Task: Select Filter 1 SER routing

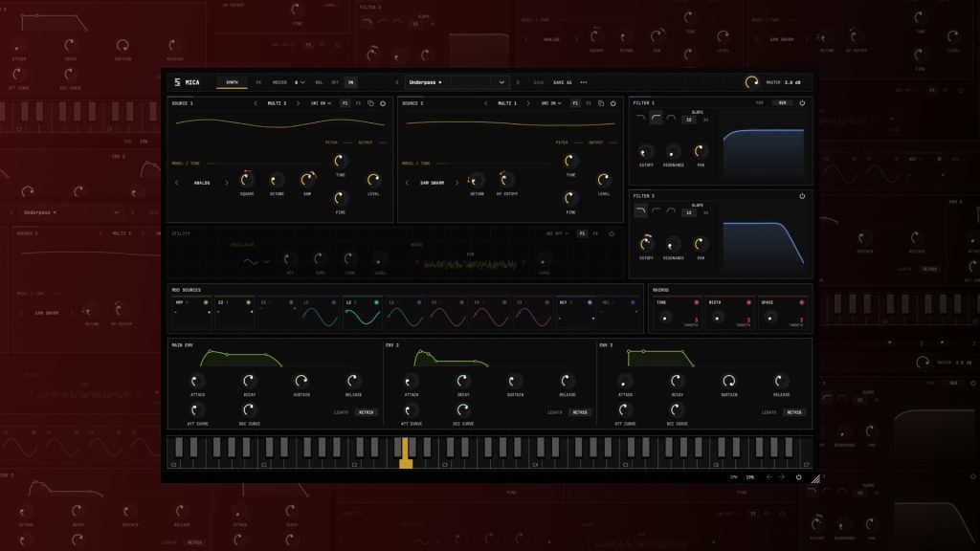Action: [x=783, y=103]
